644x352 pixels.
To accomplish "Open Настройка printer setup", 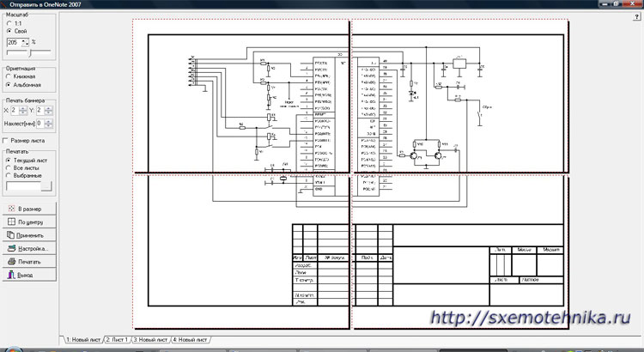I will tap(29, 248).
